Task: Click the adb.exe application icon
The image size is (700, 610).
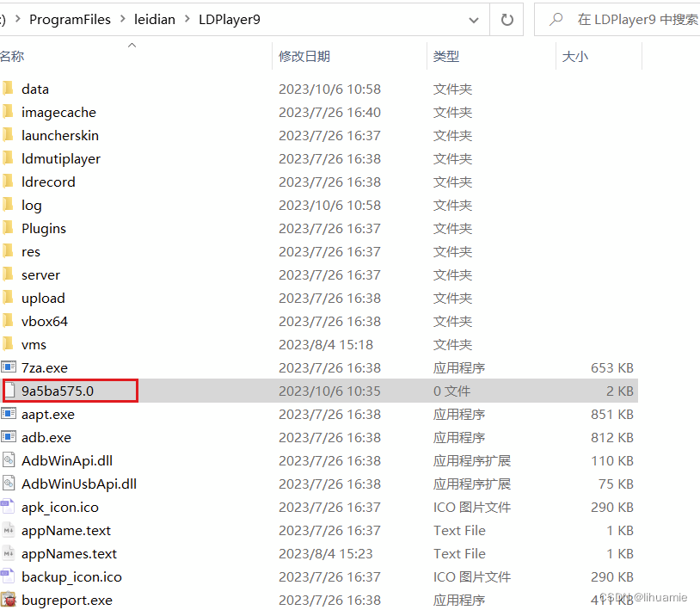Action: point(8,437)
